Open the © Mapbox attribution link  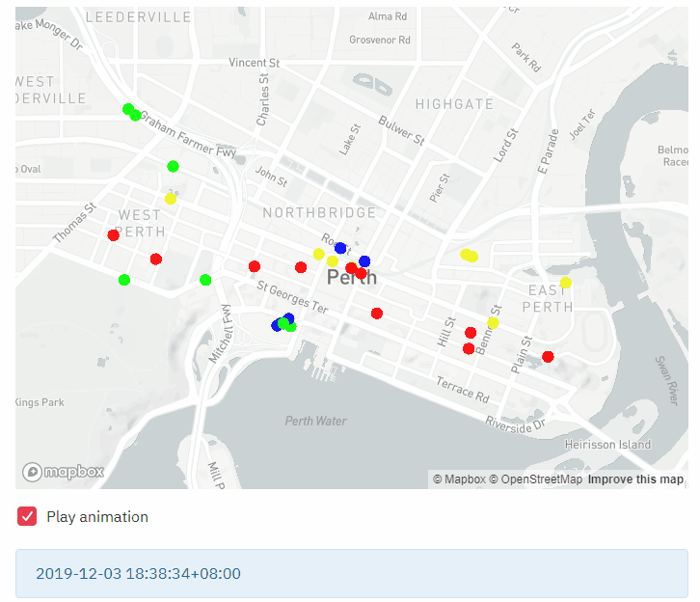point(458,479)
